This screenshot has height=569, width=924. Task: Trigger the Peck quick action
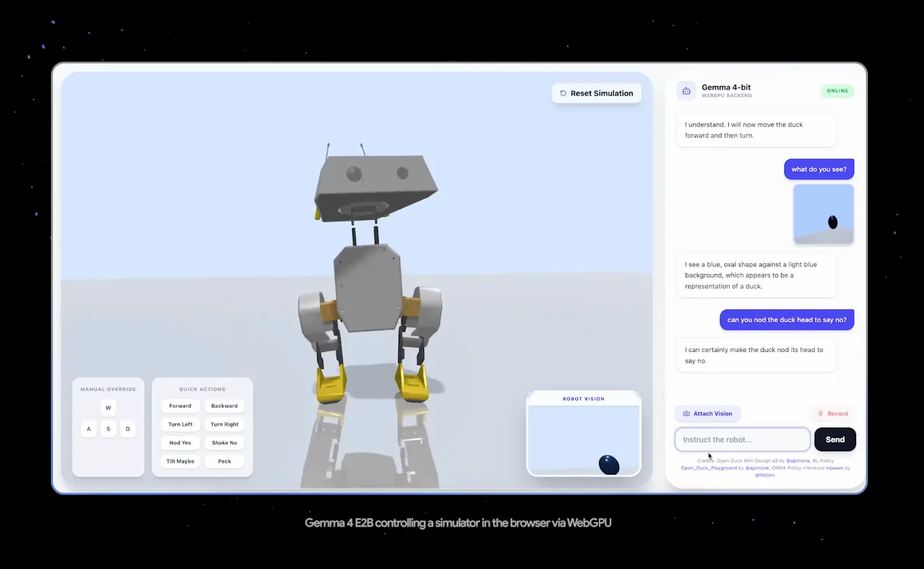point(224,460)
